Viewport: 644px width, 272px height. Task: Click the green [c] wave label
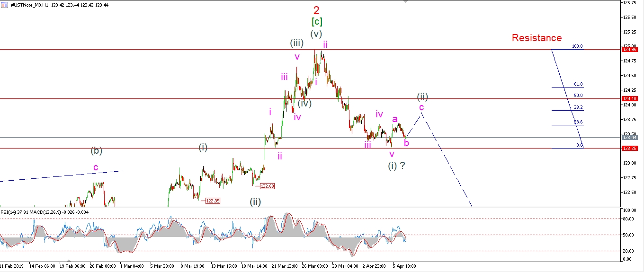317,22
